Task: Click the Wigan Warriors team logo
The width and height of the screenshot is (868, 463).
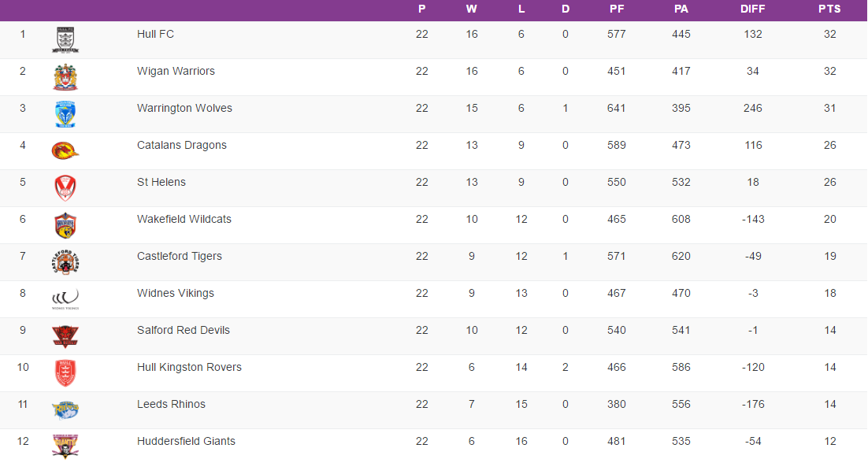Action: point(65,77)
